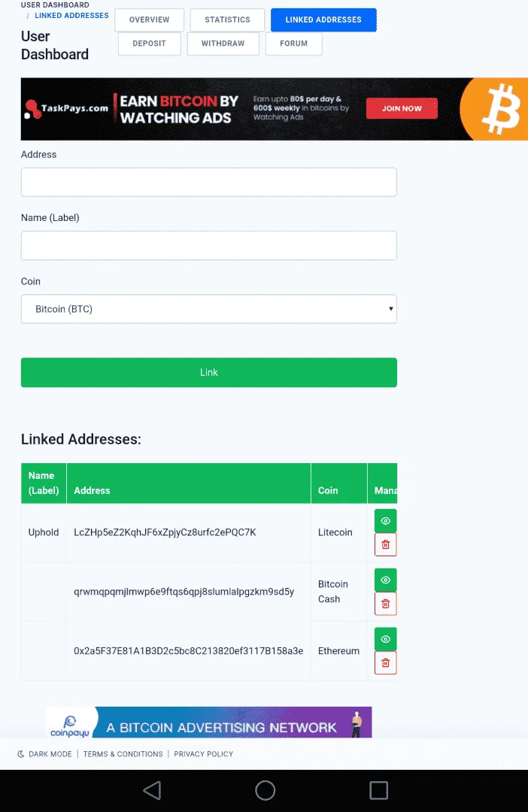Viewport: 528px width, 812px height.
Task: Click the Address input field
Action: pos(209,182)
